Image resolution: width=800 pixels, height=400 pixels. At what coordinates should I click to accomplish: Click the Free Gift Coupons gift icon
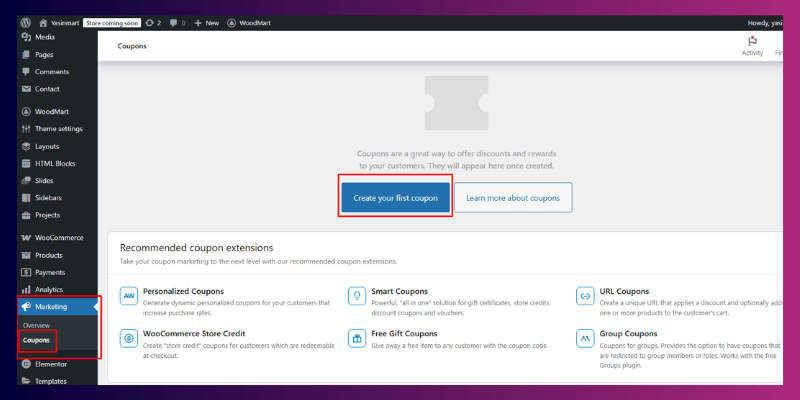357,338
